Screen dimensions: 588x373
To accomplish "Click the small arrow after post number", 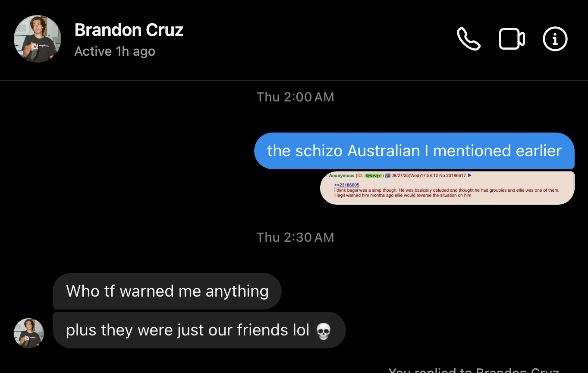I will tap(470, 175).
